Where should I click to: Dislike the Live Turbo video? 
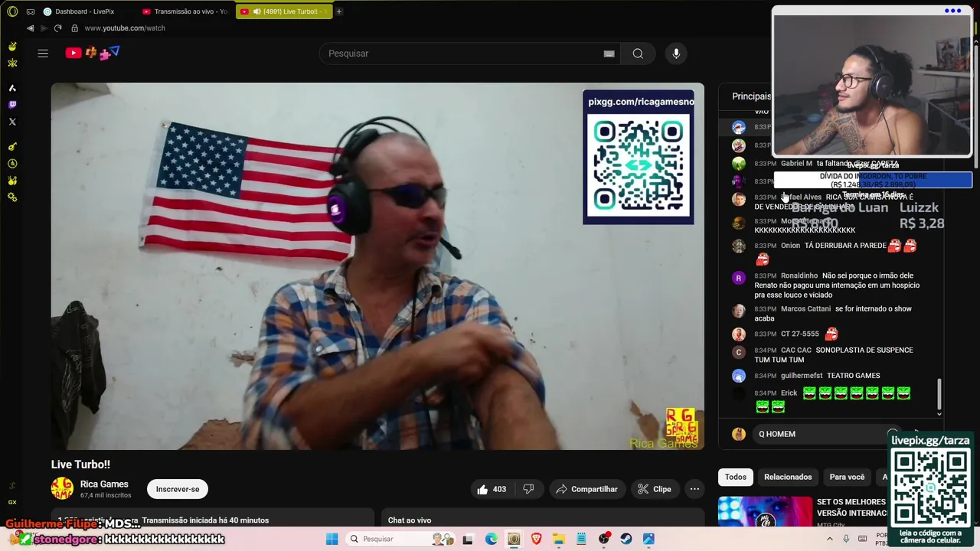528,489
